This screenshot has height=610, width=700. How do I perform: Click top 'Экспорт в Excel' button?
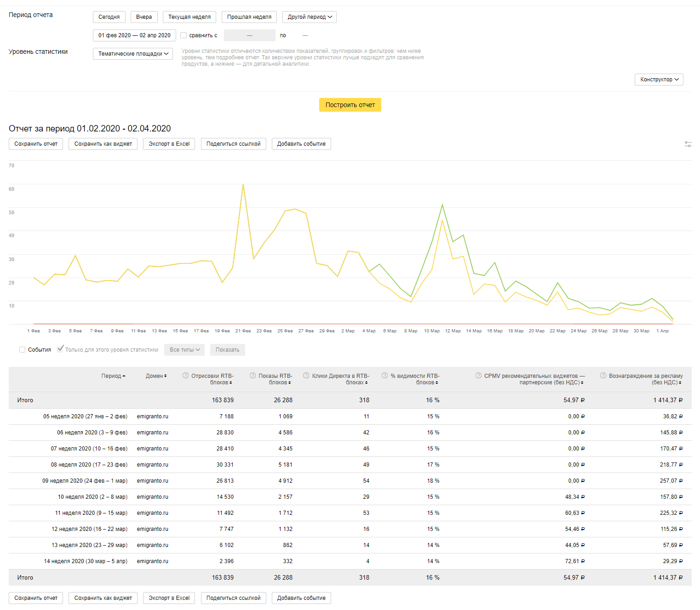click(x=169, y=144)
